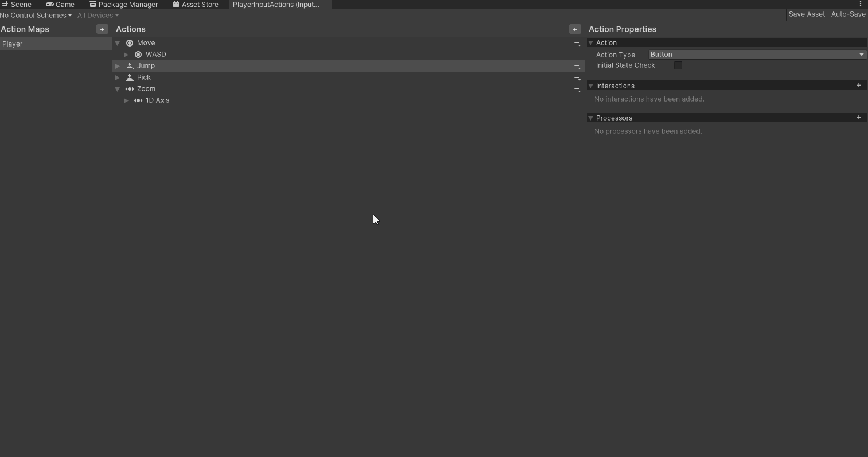Collapse the Processors section
Image resolution: width=868 pixels, height=457 pixels.
point(591,118)
